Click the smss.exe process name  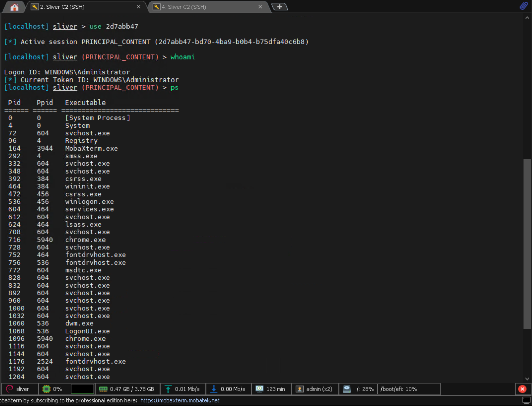tap(81, 156)
